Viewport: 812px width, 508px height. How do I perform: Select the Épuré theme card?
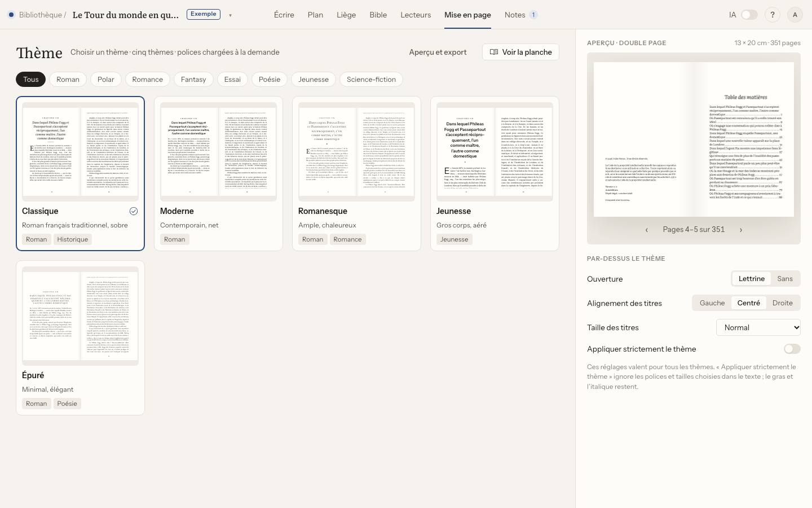tap(80, 338)
